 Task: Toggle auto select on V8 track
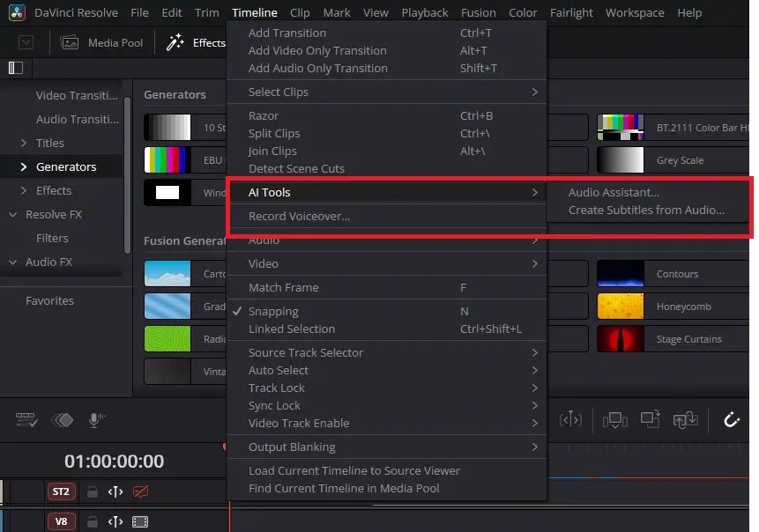[x=115, y=521]
